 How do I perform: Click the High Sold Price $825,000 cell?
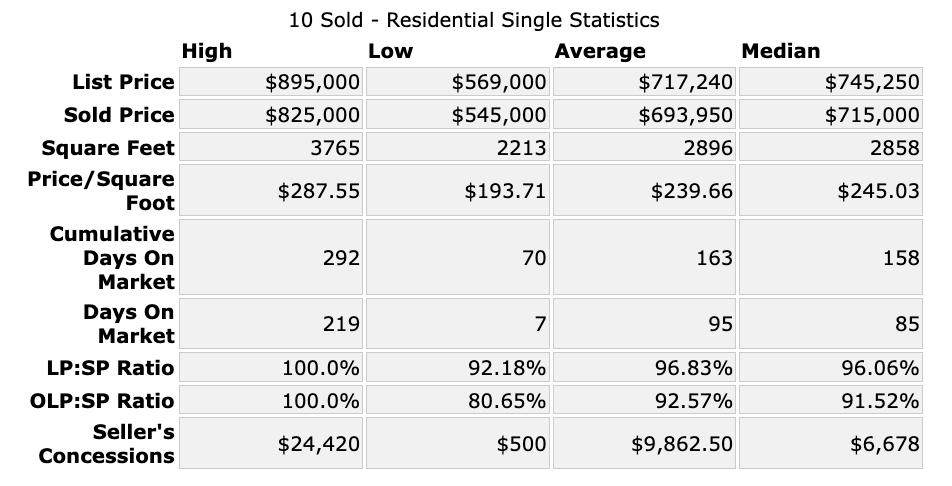point(271,115)
